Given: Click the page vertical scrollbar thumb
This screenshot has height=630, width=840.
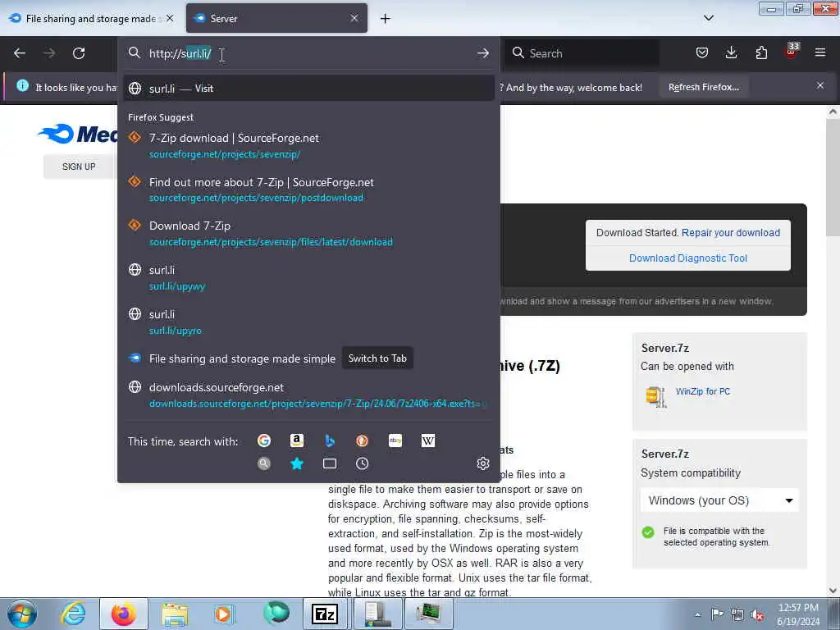Looking at the screenshot, I should coord(833,177).
